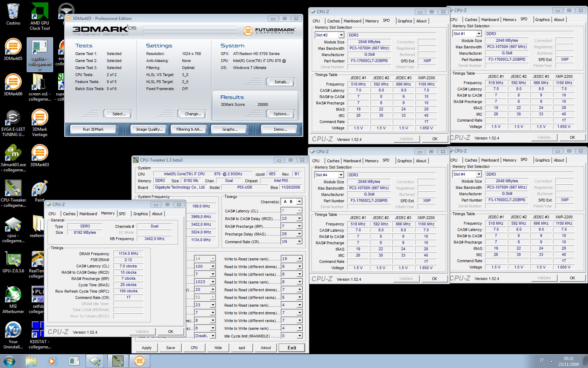Image resolution: width=588 pixels, height=368 pixels.
Task: Switch to 3DMark05 taskbar button
Action: pos(139,361)
